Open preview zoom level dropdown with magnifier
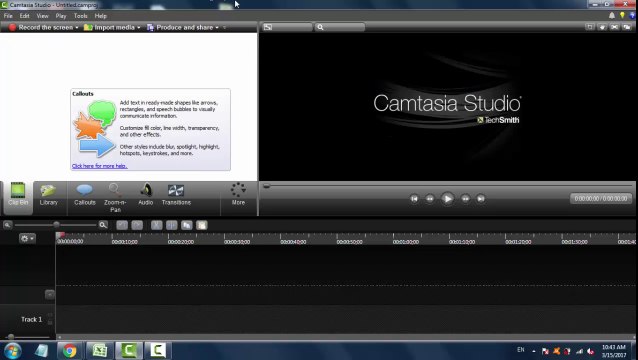 (340, 27)
